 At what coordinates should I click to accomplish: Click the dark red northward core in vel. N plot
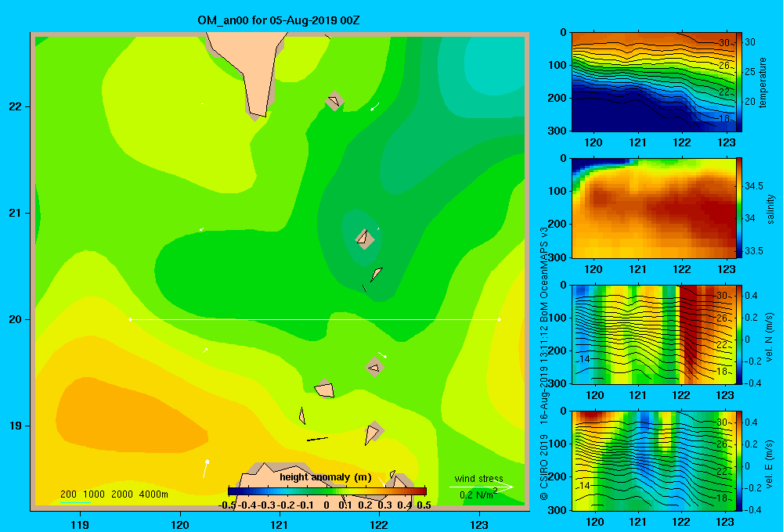(689, 325)
